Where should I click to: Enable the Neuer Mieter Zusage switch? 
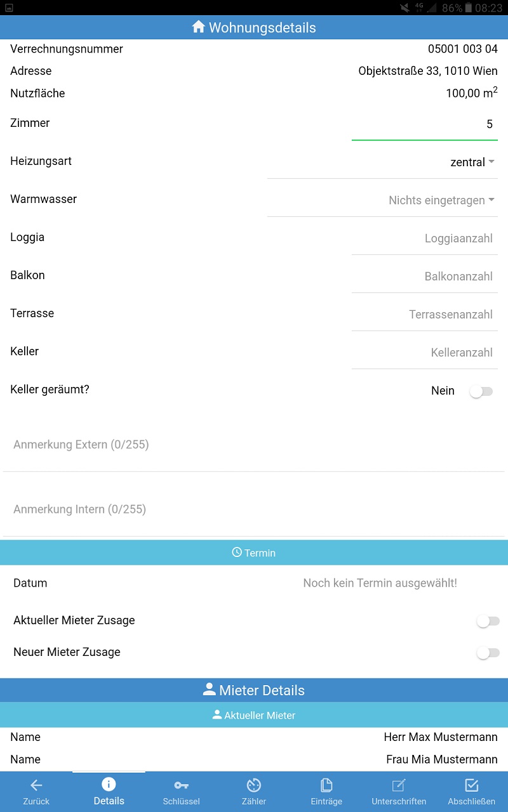coord(488,653)
